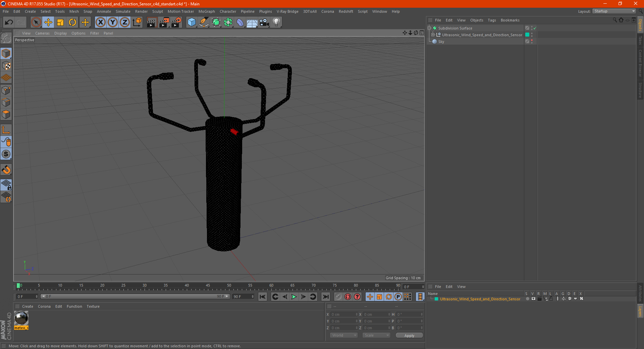Add an Array modeling object
The image size is (644, 349).
click(x=228, y=22)
